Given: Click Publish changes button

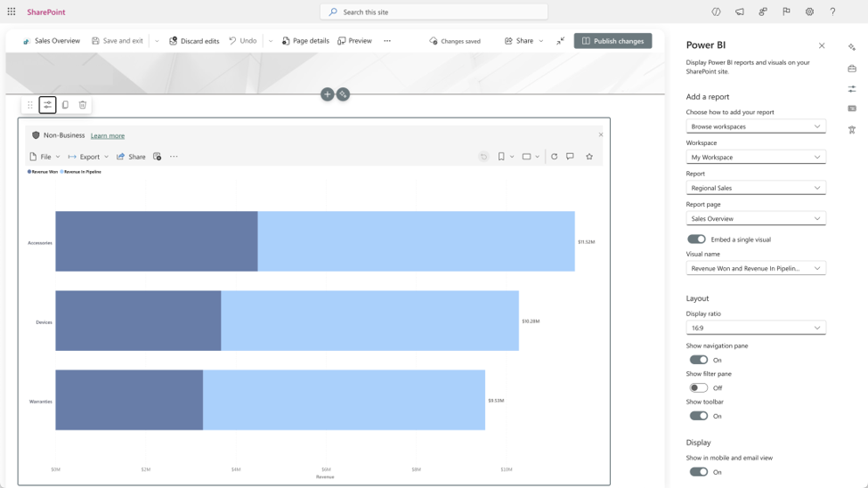Looking at the screenshot, I should (x=612, y=41).
